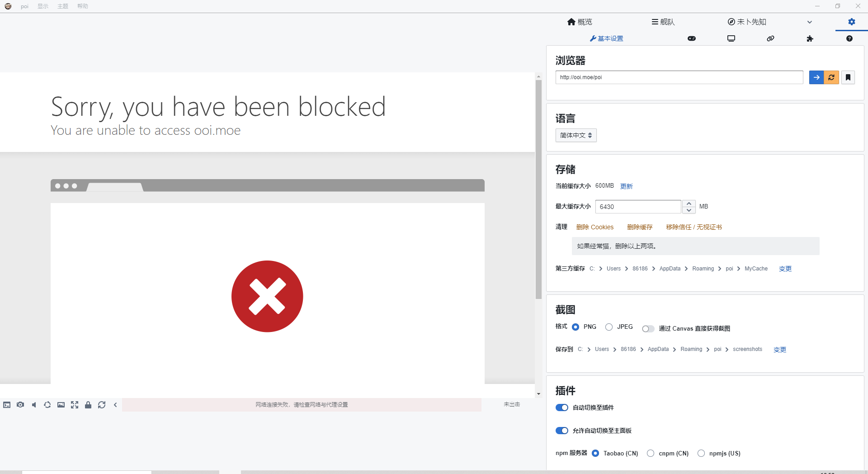Click 移除信任 / 无视证书 link
868x474 pixels.
pyautogui.click(x=694, y=227)
